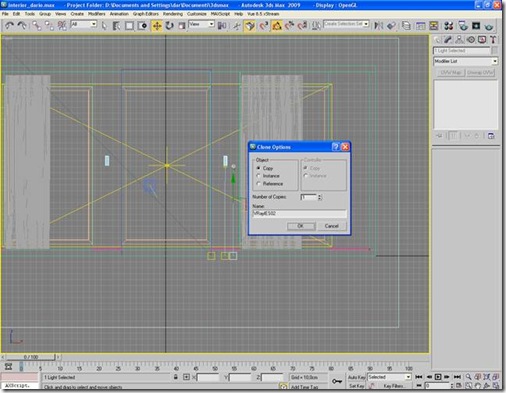Viewport: 506px width, 393px height.
Task: Click Cancel in Clone Options dialog
Action: [332, 226]
